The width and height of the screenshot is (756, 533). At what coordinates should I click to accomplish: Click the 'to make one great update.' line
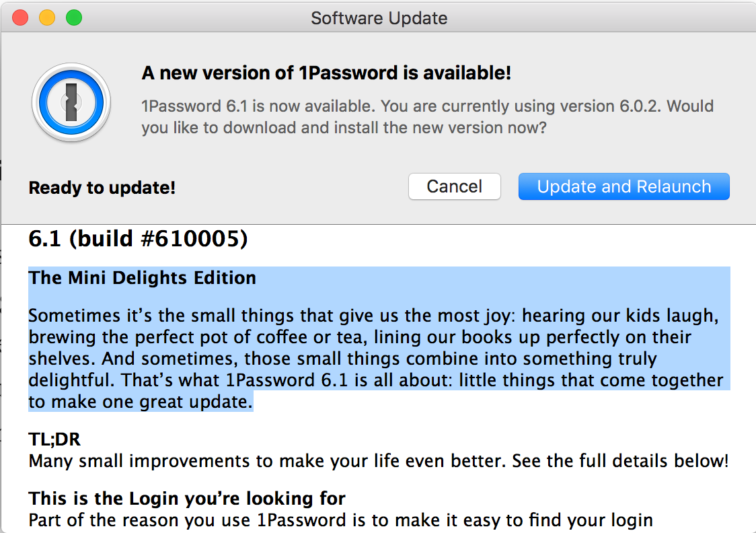[x=141, y=402]
